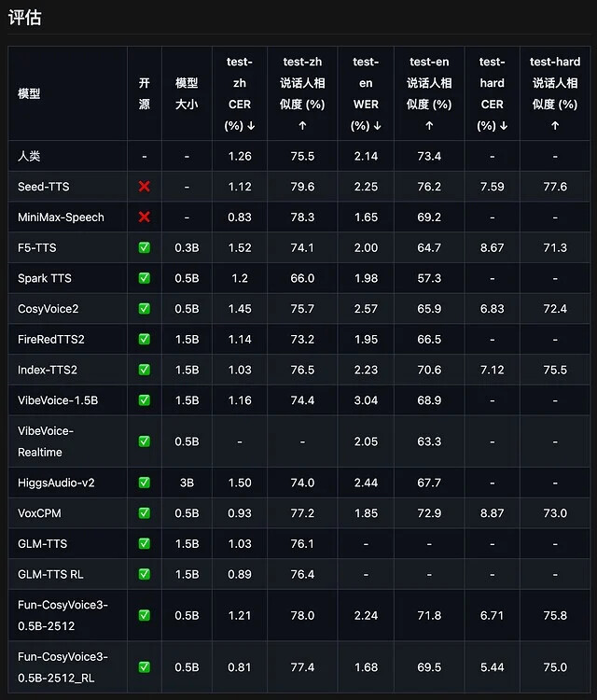Click the test-zh CER column header

(240, 93)
